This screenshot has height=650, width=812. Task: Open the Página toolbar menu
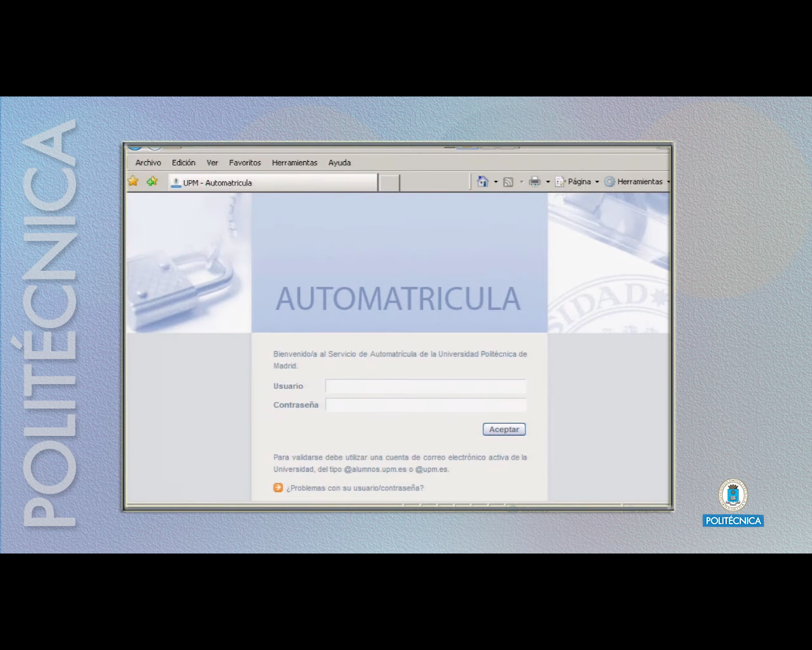pyautogui.click(x=577, y=182)
